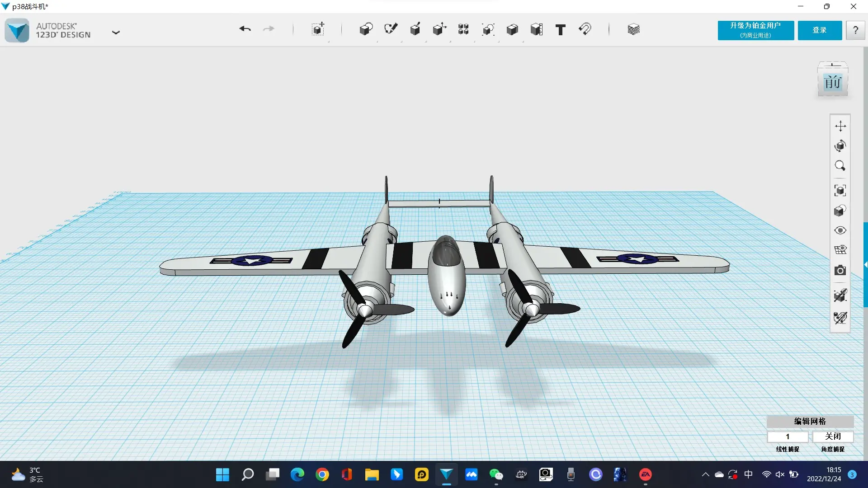Click the Autodesk 123D Design logo
Screen dimensions: 868x488
[x=17, y=30]
